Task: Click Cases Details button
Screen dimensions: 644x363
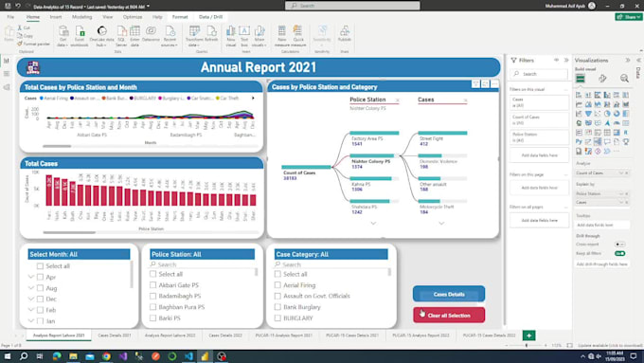Action: [449, 295]
